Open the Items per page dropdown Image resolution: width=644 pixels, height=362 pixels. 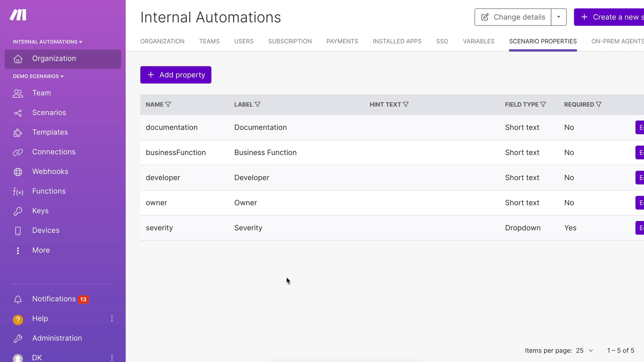[x=585, y=351]
